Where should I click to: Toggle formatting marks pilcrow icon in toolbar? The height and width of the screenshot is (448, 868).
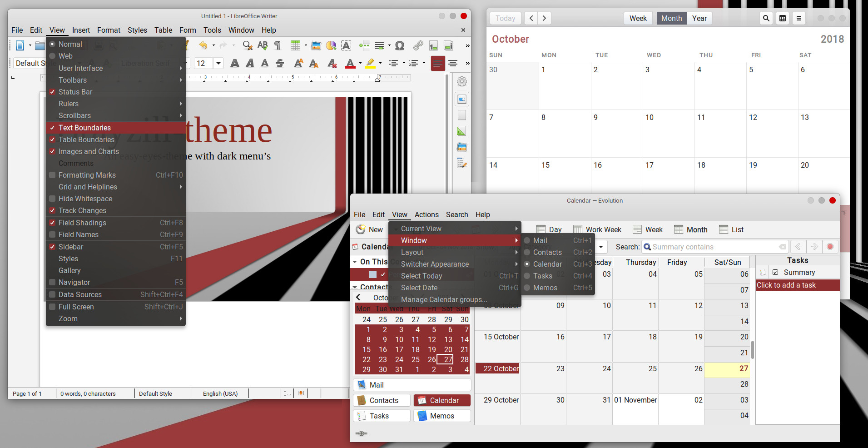(x=278, y=45)
